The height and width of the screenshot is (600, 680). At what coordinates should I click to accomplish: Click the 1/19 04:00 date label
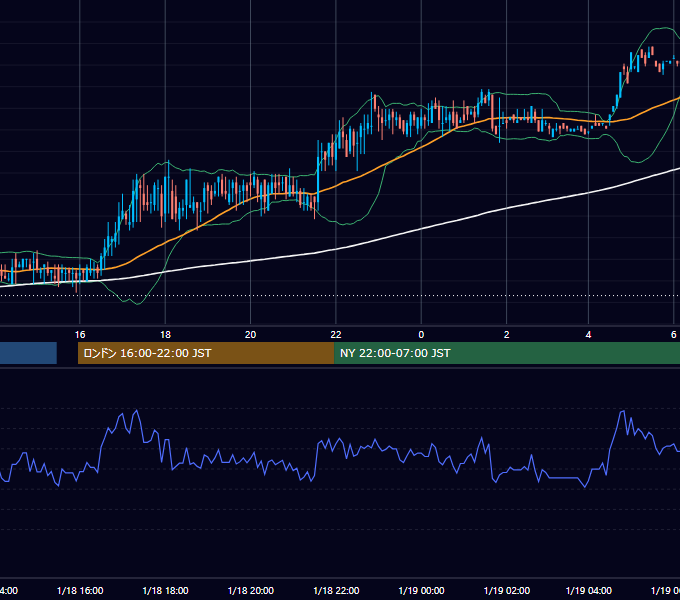[588, 591]
